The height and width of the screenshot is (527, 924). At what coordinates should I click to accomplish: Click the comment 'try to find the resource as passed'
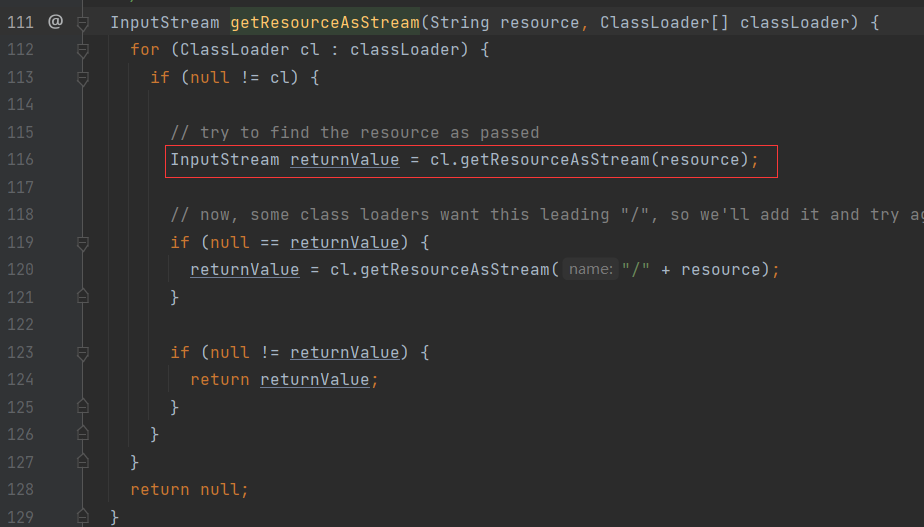[x=355, y=133]
